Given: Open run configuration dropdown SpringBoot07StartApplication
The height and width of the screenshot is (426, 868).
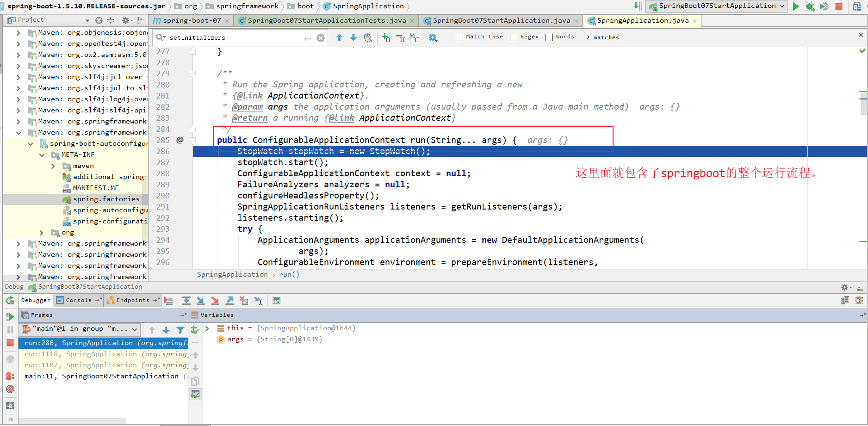Looking at the screenshot, I should click(x=717, y=6).
